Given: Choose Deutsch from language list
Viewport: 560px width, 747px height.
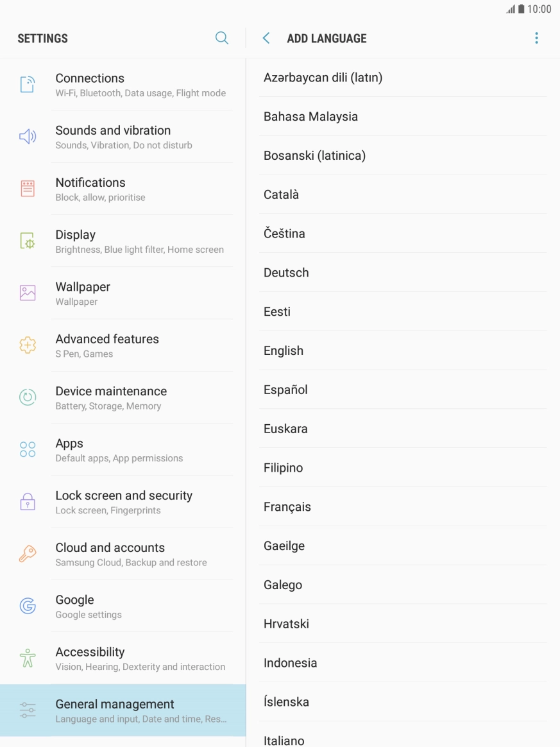Looking at the screenshot, I should 286,273.
